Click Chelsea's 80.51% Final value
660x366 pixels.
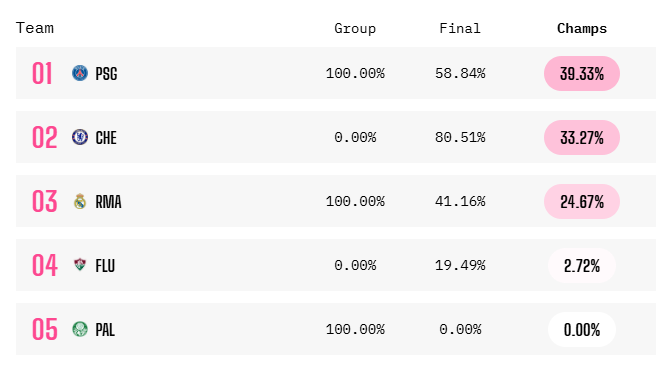[x=460, y=137]
